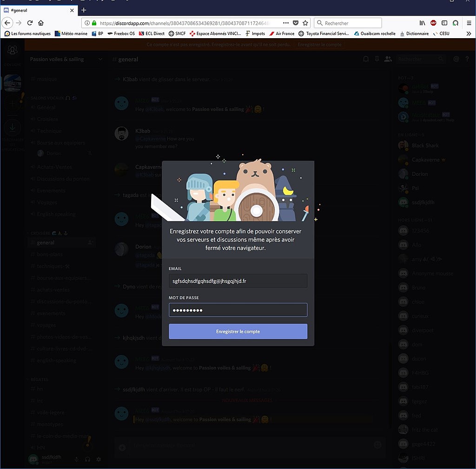Open the Firefox Library icon
The height and width of the screenshot is (469, 476).
(422, 23)
